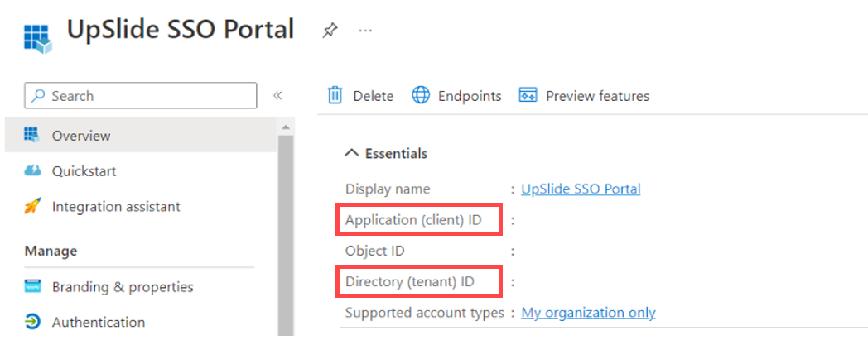The height and width of the screenshot is (350, 868).
Task: Open Authentication in the sidebar
Action: pos(99,322)
